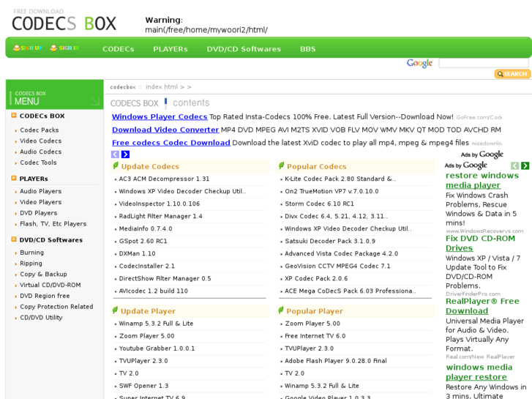The width and height of the screenshot is (532, 399).
Task: Open the CODECs navigation menu item
Action: pos(119,49)
